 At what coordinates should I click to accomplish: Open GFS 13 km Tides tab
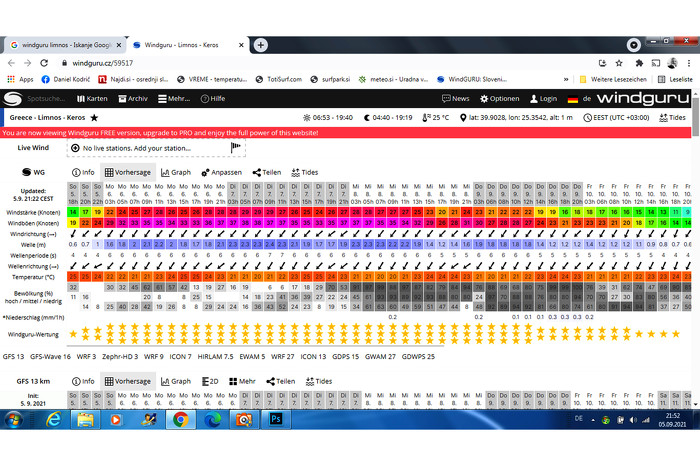(x=319, y=381)
